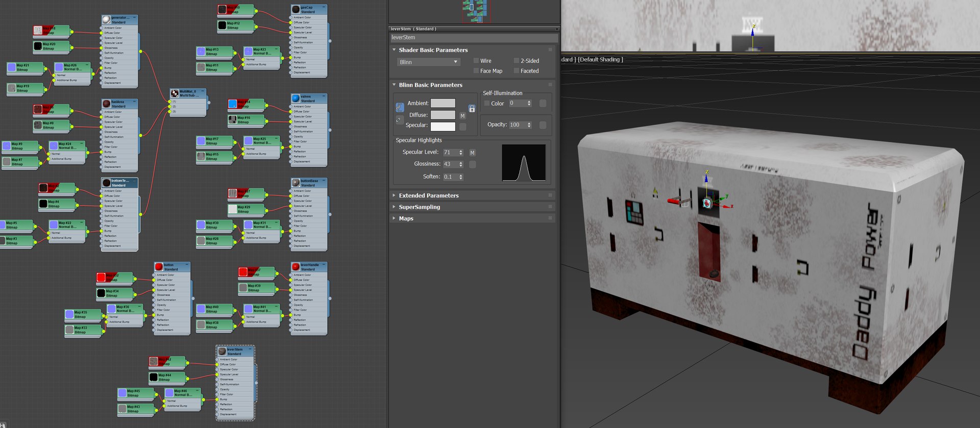980x428 pixels.
Task: Click the Map #26 Normal Bump node thumbnail
Action: [59, 67]
